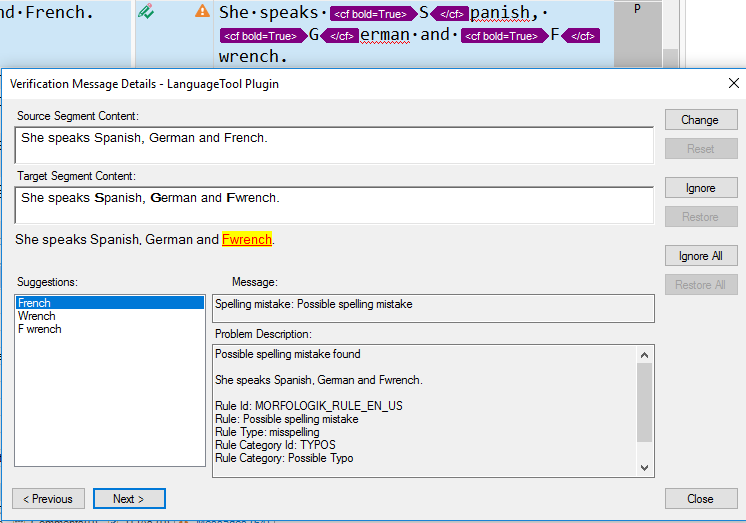
Task: Click the orange warning triangle icon
Action: [x=202, y=12]
